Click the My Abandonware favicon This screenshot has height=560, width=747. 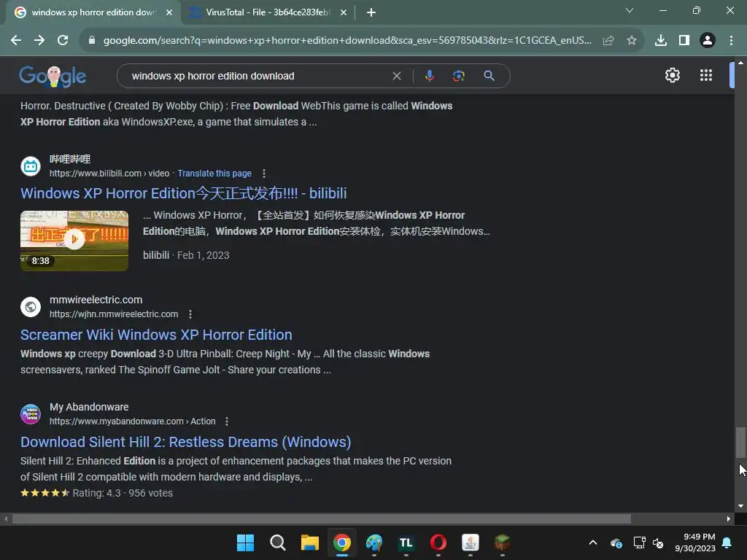31,414
